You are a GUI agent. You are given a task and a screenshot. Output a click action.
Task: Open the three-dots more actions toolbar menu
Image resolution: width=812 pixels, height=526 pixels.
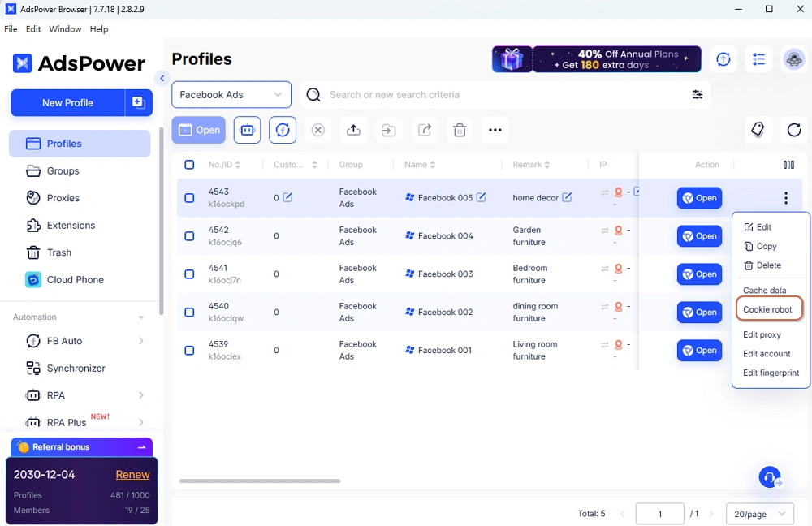[x=495, y=130]
